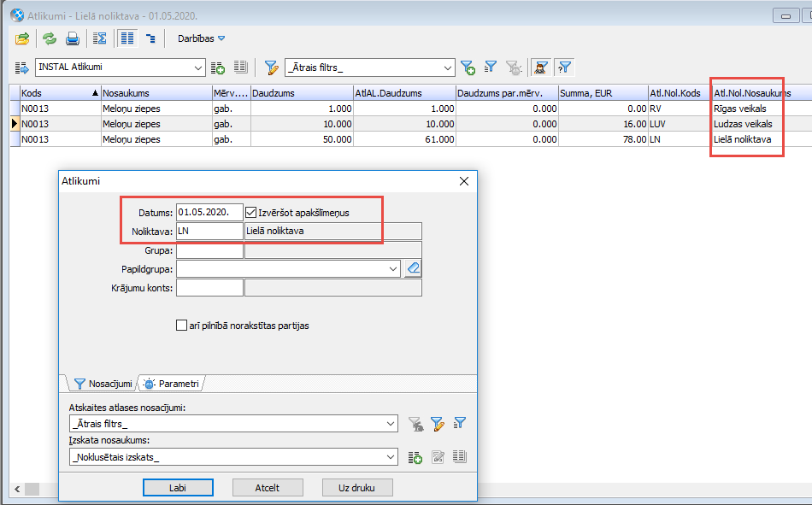The height and width of the screenshot is (505, 812).
Task: Toggle the column view button in toolbar
Action: [x=127, y=38]
